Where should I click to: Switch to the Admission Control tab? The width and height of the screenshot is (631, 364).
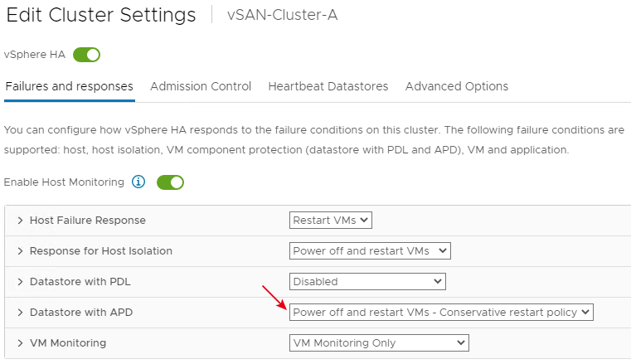point(201,86)
